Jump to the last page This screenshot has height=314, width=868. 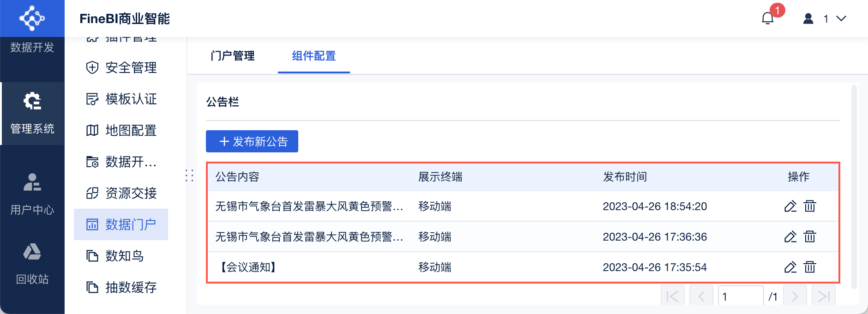pyautogui.click(x=823, y=296)
